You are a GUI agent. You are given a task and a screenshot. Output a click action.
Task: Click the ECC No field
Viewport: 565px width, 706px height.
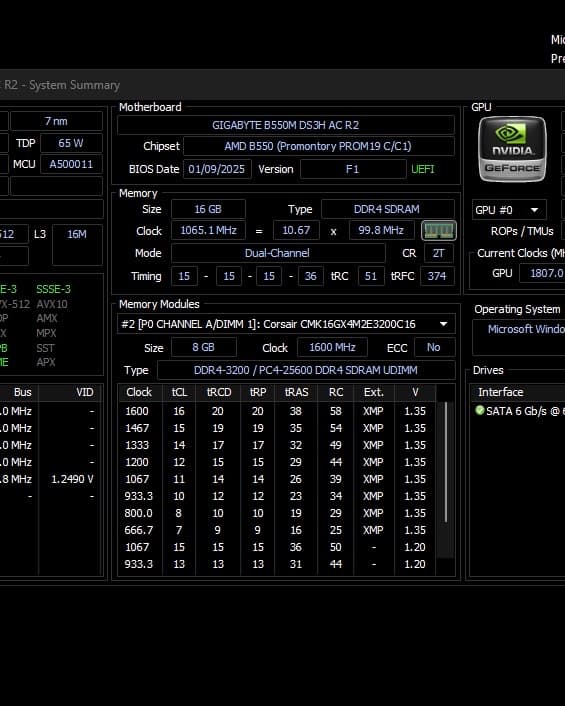(434, 347)
